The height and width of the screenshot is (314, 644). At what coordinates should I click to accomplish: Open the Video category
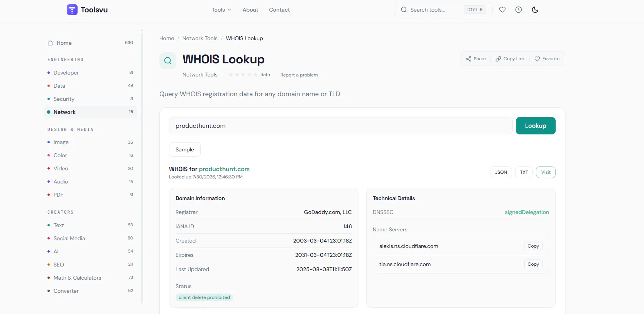(90, 168)
